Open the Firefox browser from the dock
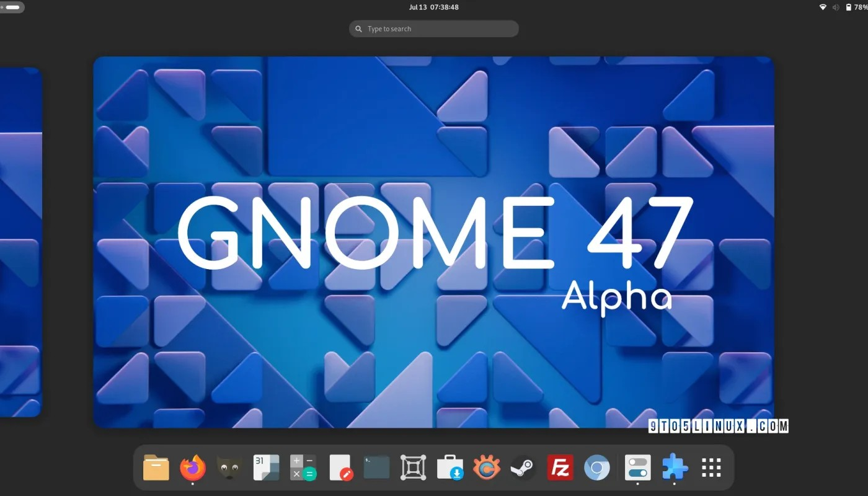This screenshot has height=496, width=868. [x=193, y=468]
